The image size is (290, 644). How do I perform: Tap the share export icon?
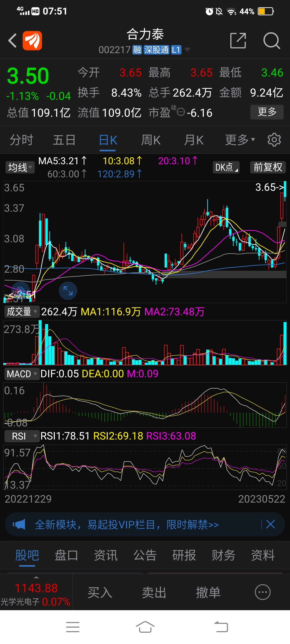[x=238, y=41]
